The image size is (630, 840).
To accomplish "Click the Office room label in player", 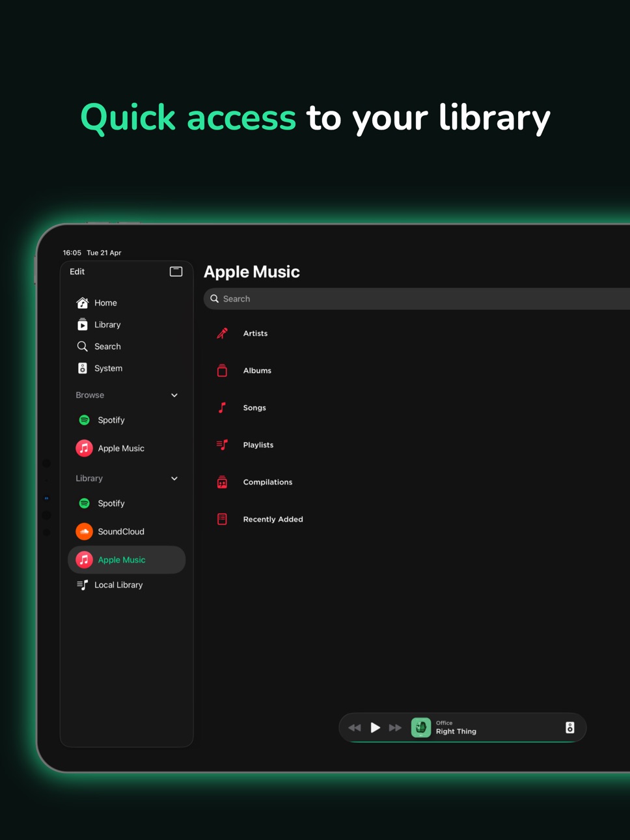I will (445, 723).
